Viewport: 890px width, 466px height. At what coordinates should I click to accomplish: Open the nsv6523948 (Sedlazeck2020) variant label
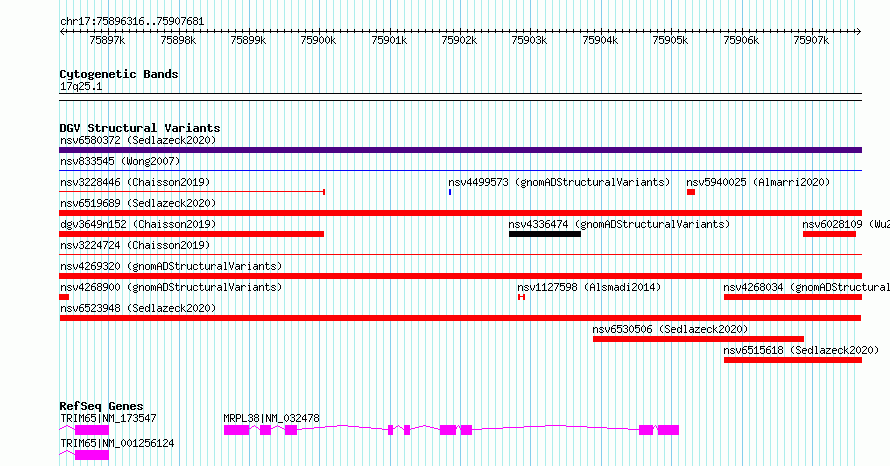[138, 308]
